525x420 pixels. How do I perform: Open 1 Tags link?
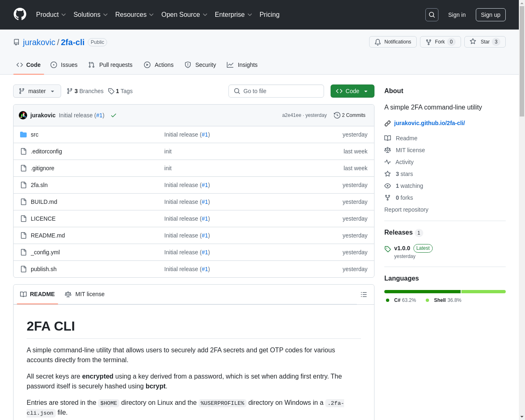[x=121, y=91]
